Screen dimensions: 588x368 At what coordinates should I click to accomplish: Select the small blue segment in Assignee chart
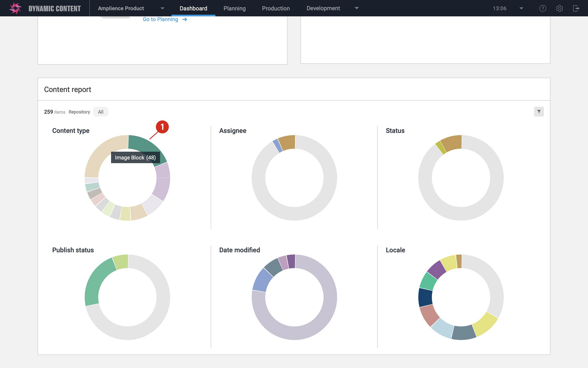pyautogui.click(x=277, y=146)
